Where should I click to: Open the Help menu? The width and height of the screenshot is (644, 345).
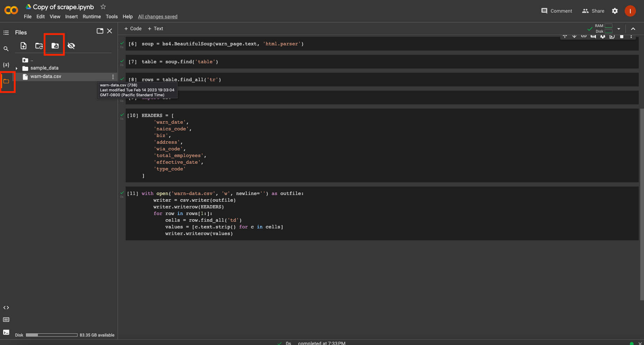coord(128,17)
